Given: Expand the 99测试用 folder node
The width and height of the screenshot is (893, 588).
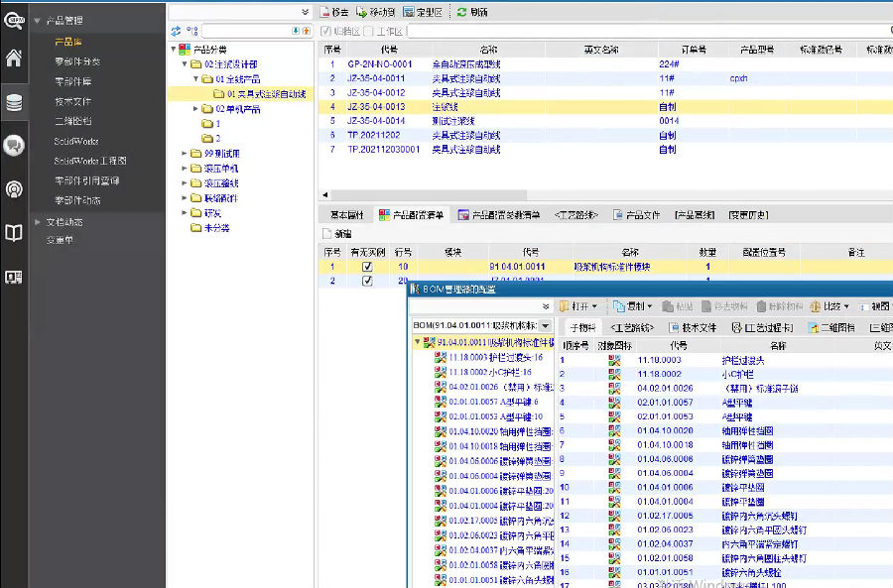Looking at the screenshot, I should click(x=185, y=154).
